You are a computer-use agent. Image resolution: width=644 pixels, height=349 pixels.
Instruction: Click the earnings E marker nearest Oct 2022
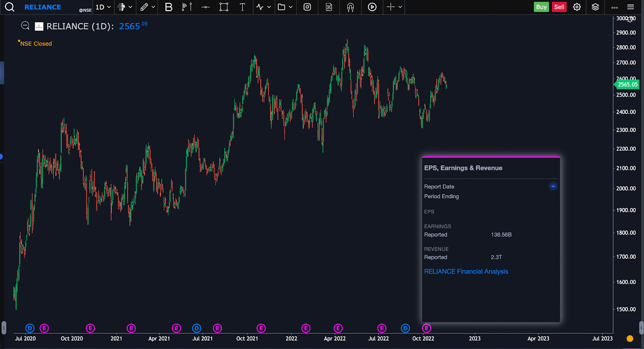click(x=427, y=328)
